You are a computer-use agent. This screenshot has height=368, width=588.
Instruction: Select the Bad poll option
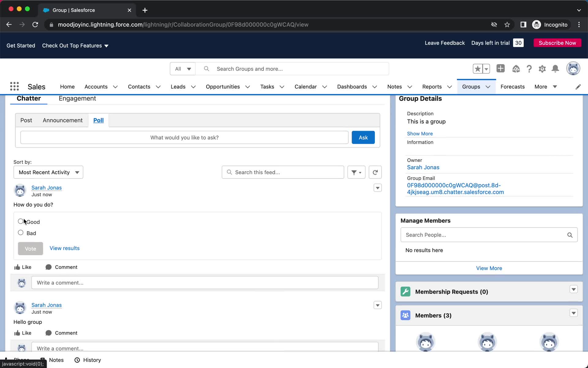[x=21, y=233]
